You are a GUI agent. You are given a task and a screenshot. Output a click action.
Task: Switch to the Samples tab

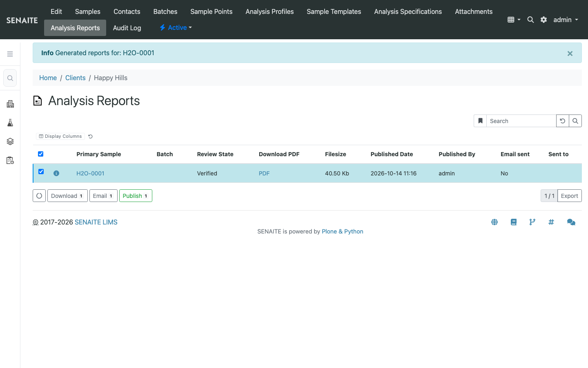88,11
